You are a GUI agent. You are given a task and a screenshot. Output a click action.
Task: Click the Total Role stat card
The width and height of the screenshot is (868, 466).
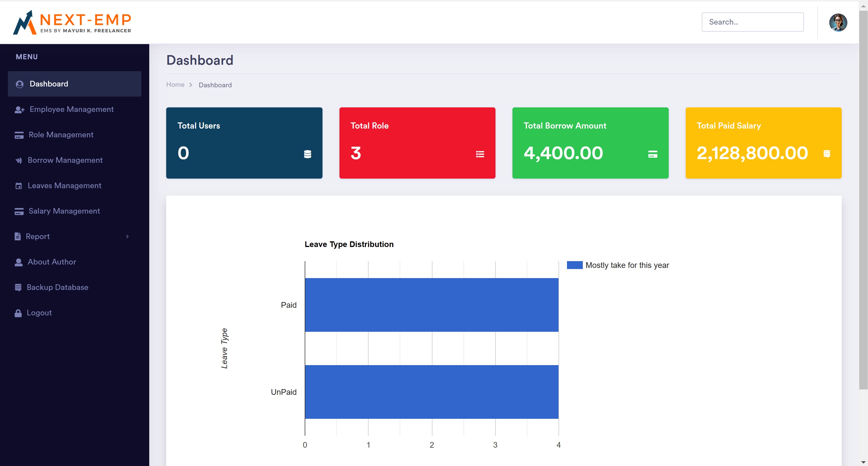coord(417,143)
